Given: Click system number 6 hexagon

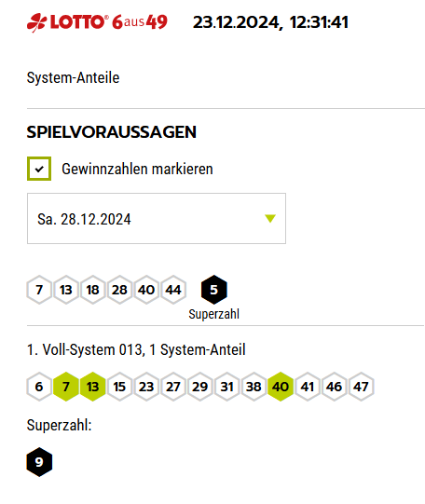Looking at the screenshot, I should coord(39,387).
